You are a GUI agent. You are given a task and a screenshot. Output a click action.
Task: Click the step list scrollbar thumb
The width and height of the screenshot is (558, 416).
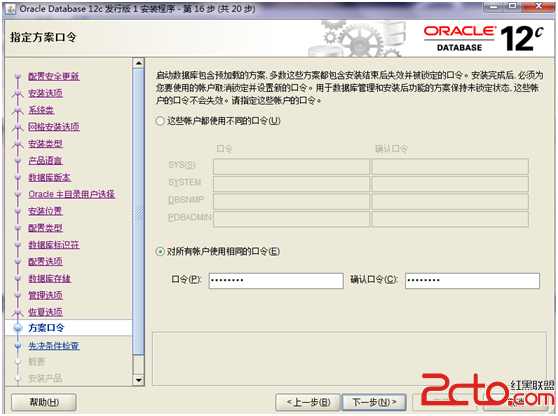click(x=138, y=212)
